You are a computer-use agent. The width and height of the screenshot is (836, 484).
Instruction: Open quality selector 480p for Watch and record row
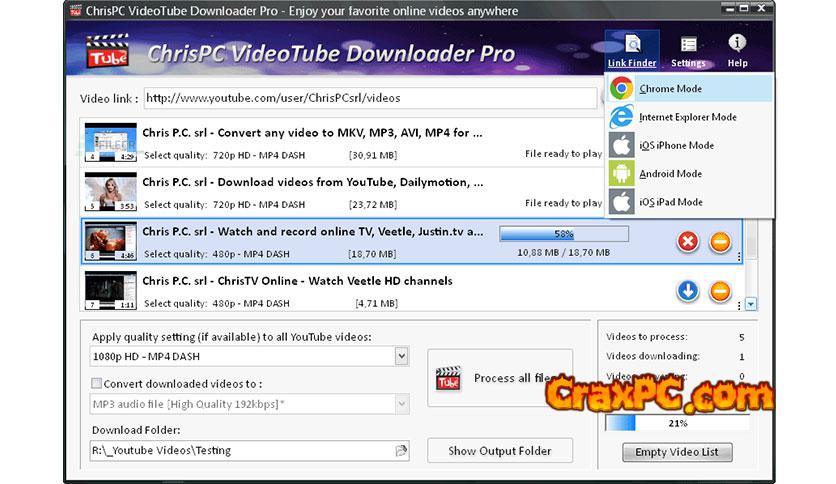pos(251,254)
